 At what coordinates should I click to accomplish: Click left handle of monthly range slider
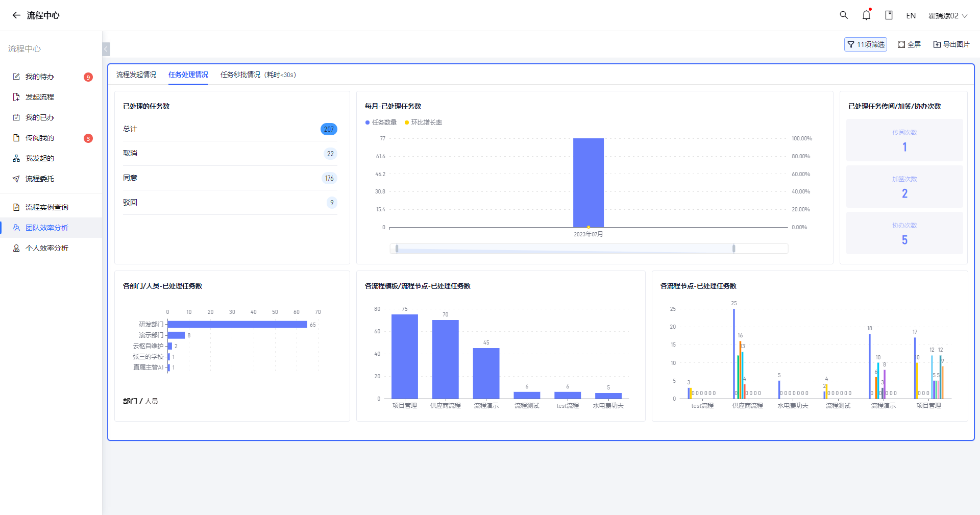pos(397,249)
